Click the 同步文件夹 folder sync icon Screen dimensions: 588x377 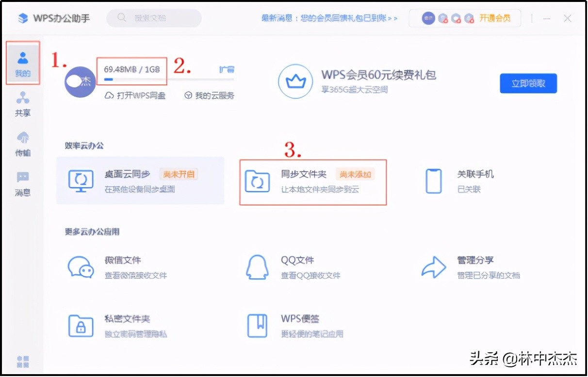257,181
